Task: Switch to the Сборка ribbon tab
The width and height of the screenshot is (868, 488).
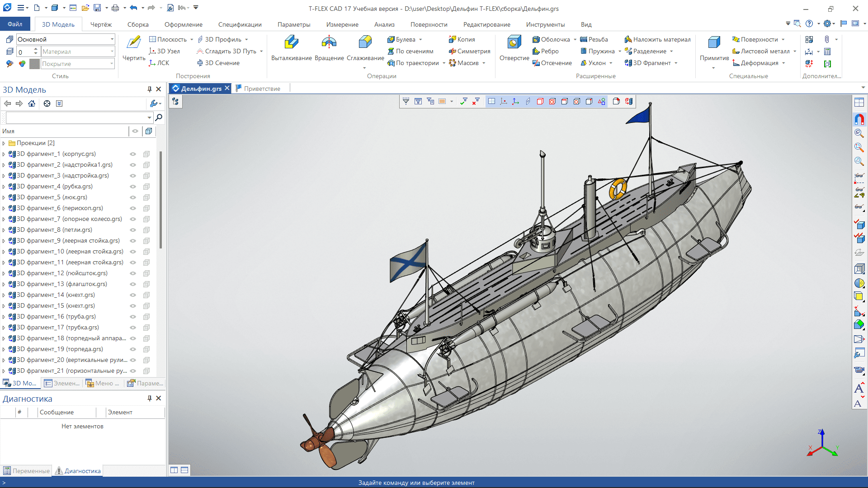Action: pyautogui.click(x=138, y=24)
